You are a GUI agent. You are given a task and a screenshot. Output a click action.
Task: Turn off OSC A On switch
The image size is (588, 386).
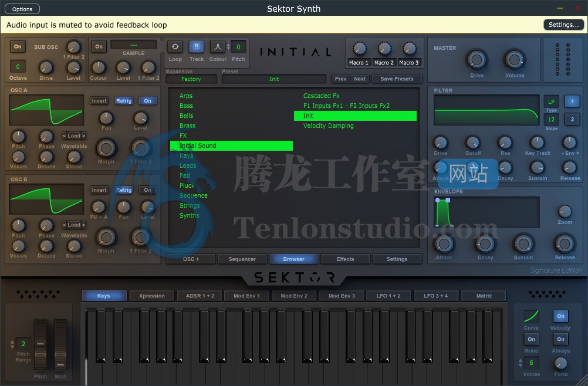148,101
